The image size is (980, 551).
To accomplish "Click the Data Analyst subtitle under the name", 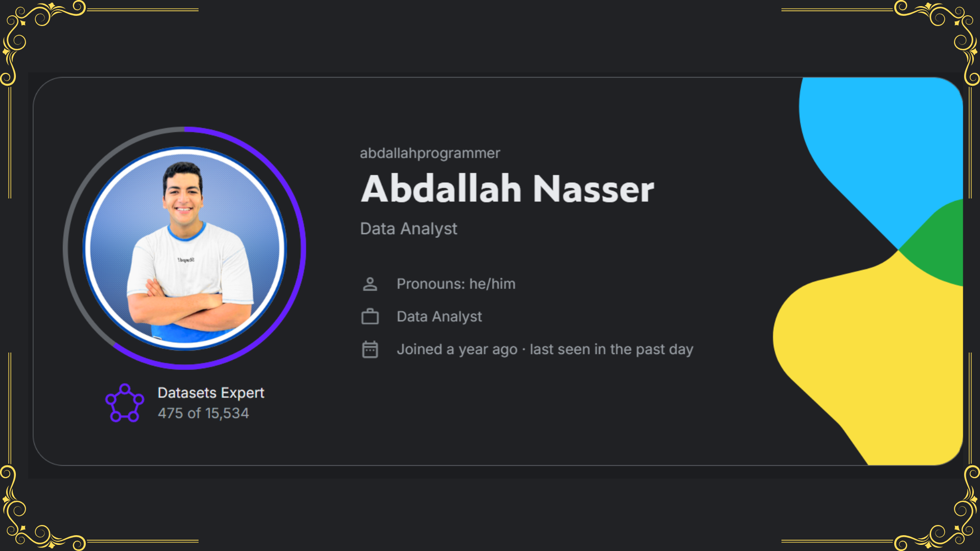I will (x=408, y=229).
